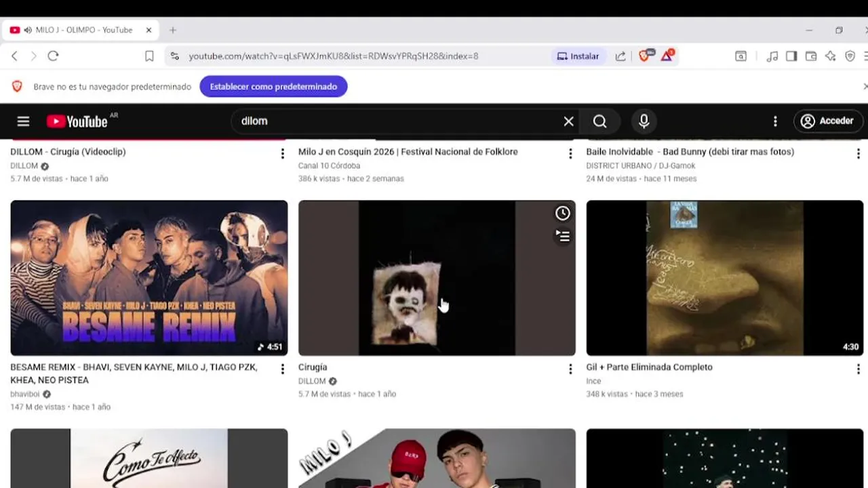Open Gil + Parte Eliminada thumbnail
Image resolution: width=868 pixels, height=488 pixels.
pos(725,278)
